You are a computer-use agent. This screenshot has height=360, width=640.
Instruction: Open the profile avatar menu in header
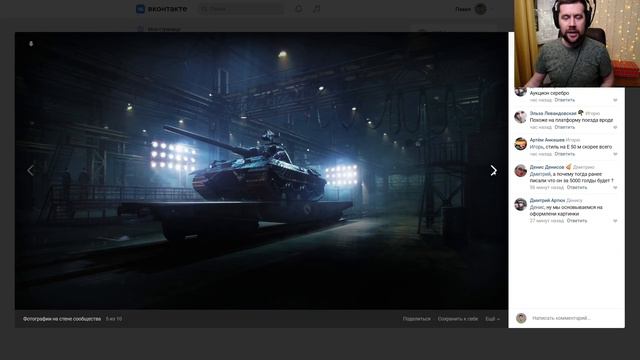pyautogui.click(x=480, y=9)
